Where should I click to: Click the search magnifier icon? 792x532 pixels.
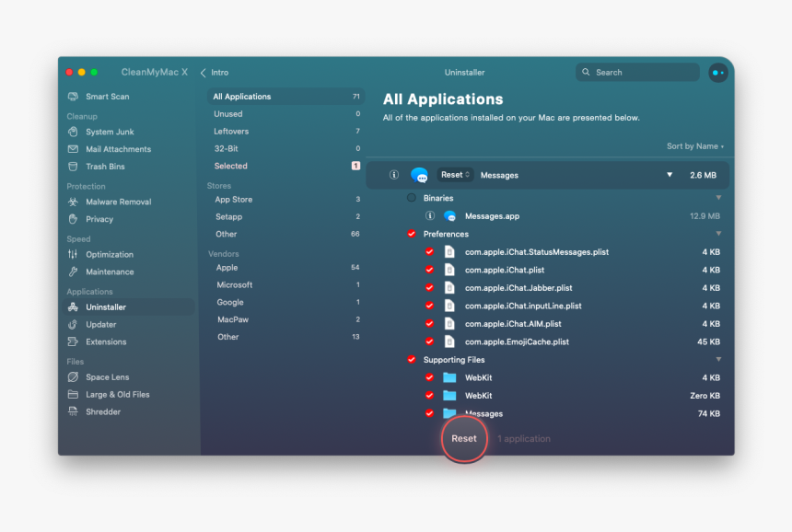pos(586,72)
